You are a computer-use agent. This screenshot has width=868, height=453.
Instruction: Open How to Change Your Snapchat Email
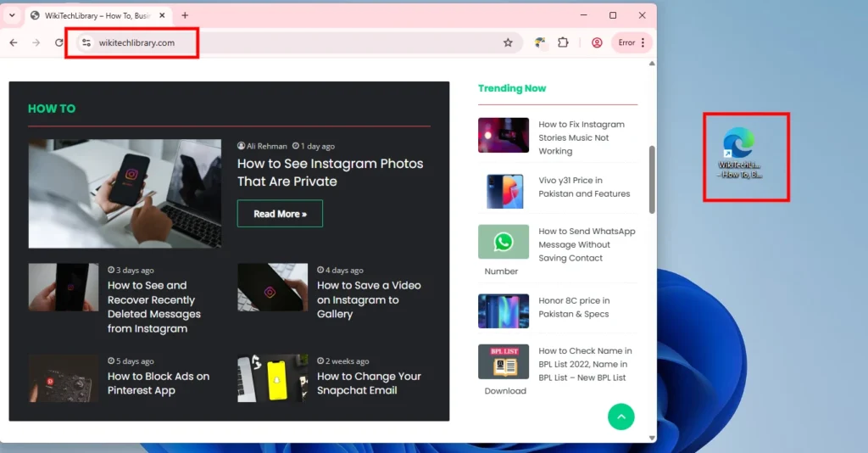(x=369, y=383)
